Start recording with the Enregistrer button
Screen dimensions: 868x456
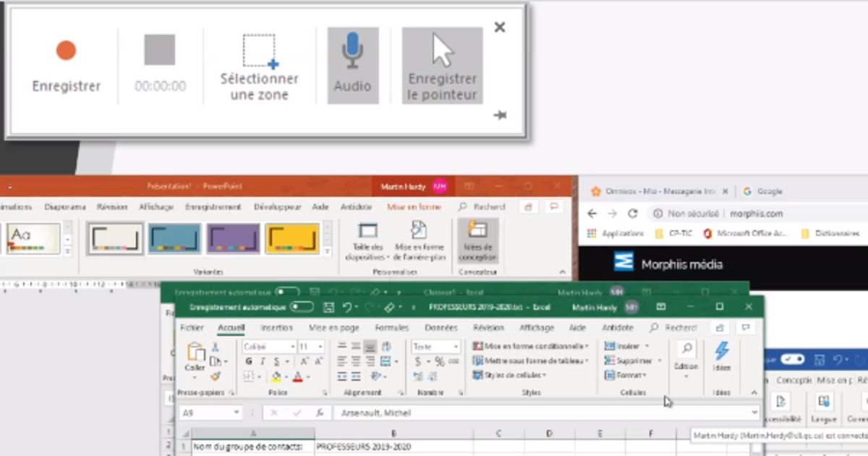(x=66, y=66)
